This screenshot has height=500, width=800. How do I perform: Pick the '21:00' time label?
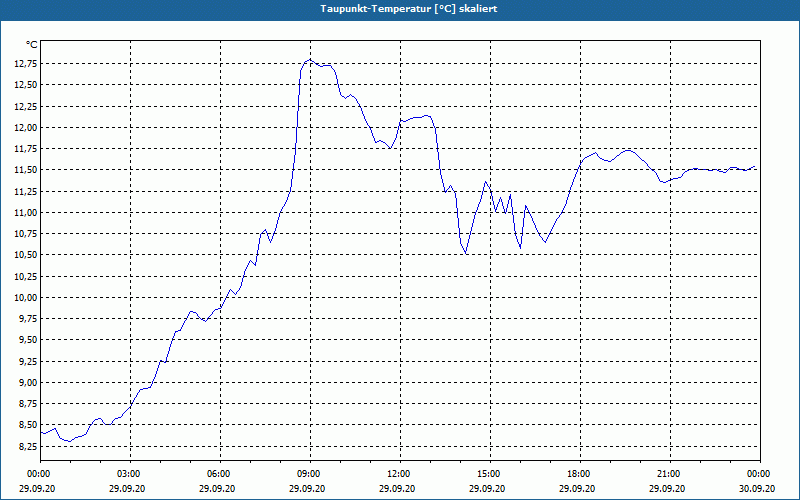click(x=670, y=474)
